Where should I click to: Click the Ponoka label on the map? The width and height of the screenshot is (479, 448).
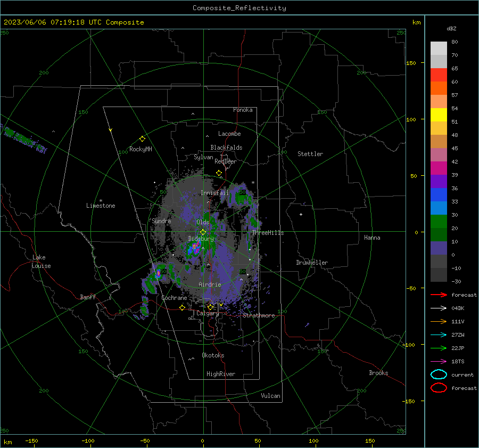243,110
